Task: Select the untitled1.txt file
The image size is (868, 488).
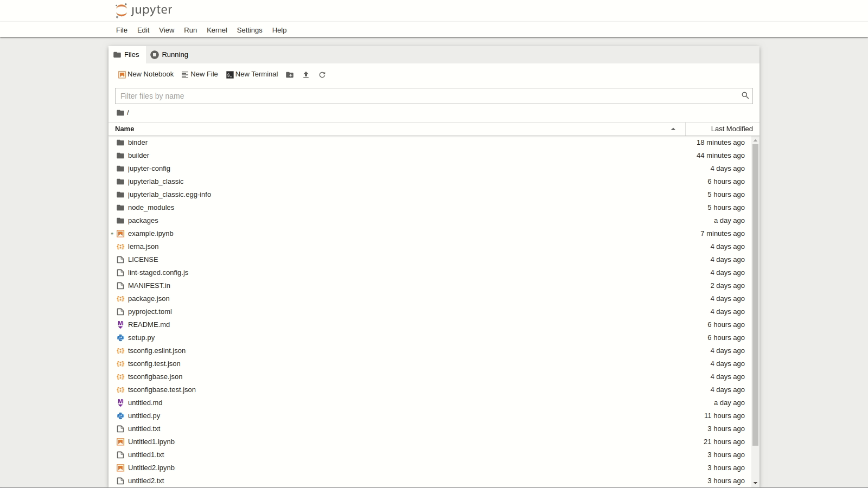Action: [x=431, y=455]
